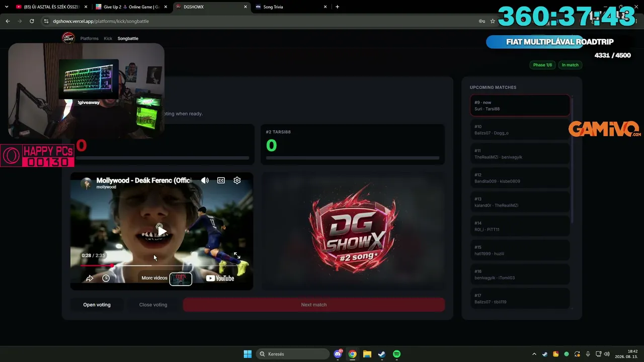The width and height of the screenshot is (644, 362).
Task: Open the More videos thumbnail
Action: coord(181,279)
